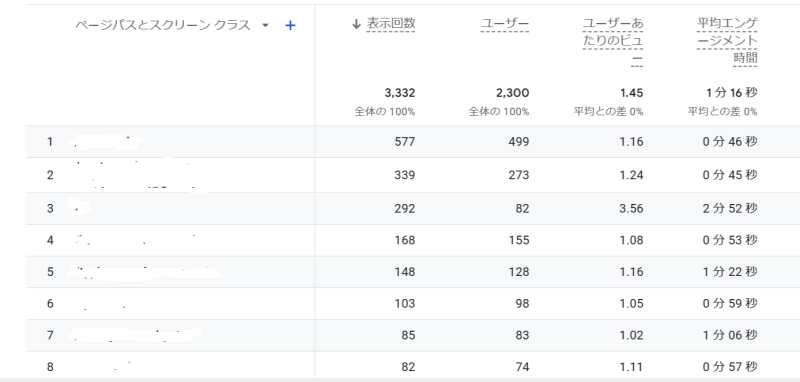This screenshot has height=382, width=800.
Task: Select the ページパスとスクリーン クラス dimension label
Action: [163, 26]
